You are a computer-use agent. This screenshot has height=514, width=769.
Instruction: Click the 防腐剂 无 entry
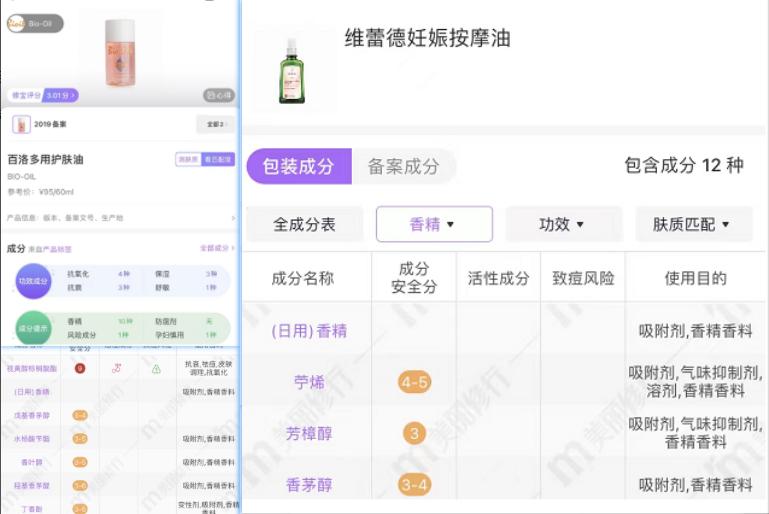[x=184, y=321]
